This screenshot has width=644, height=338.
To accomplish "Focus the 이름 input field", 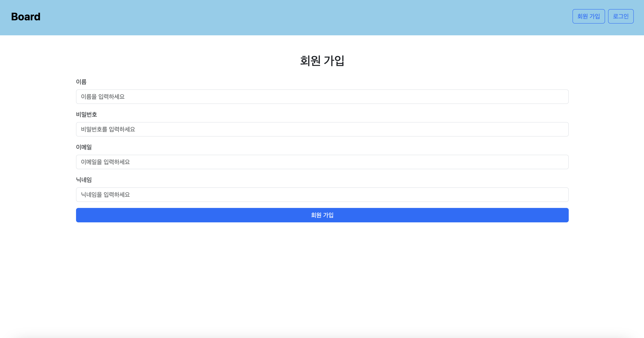I will click(322, 97).
